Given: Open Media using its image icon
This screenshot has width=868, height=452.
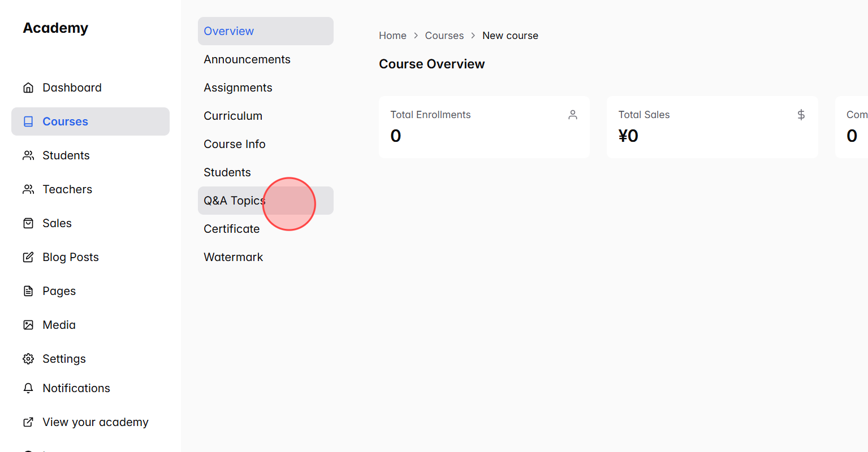Looking at the screenshot, I should click(28, 325).
